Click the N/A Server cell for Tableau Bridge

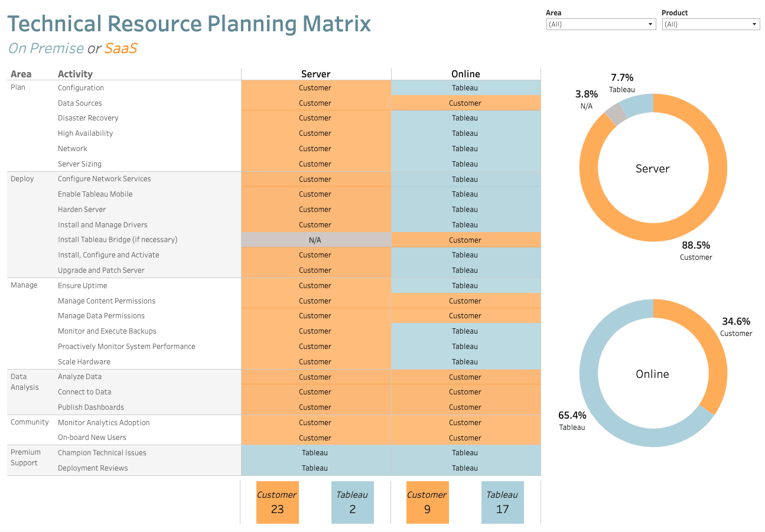click(316, 240)
